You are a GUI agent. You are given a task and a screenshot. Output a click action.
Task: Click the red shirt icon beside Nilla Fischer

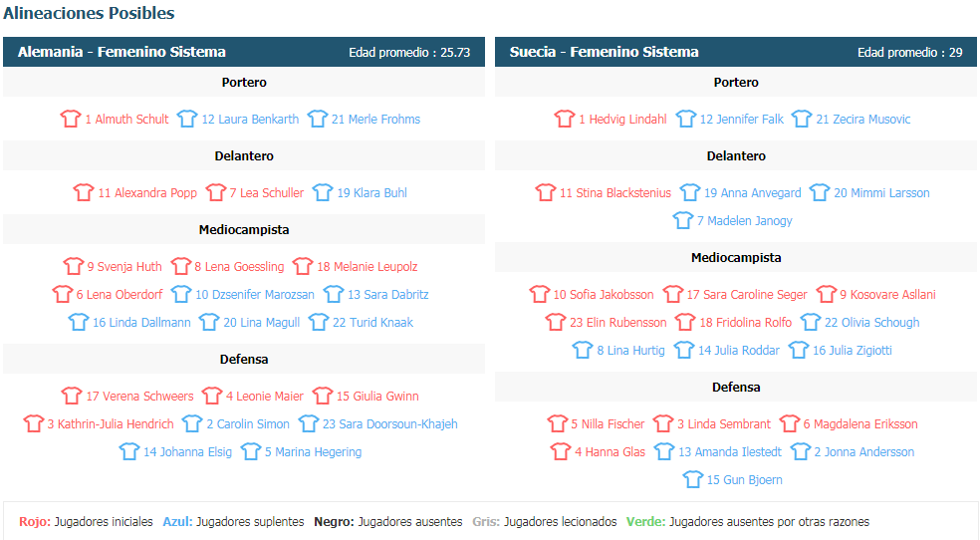pyautogui.click(x=557, y=423)
